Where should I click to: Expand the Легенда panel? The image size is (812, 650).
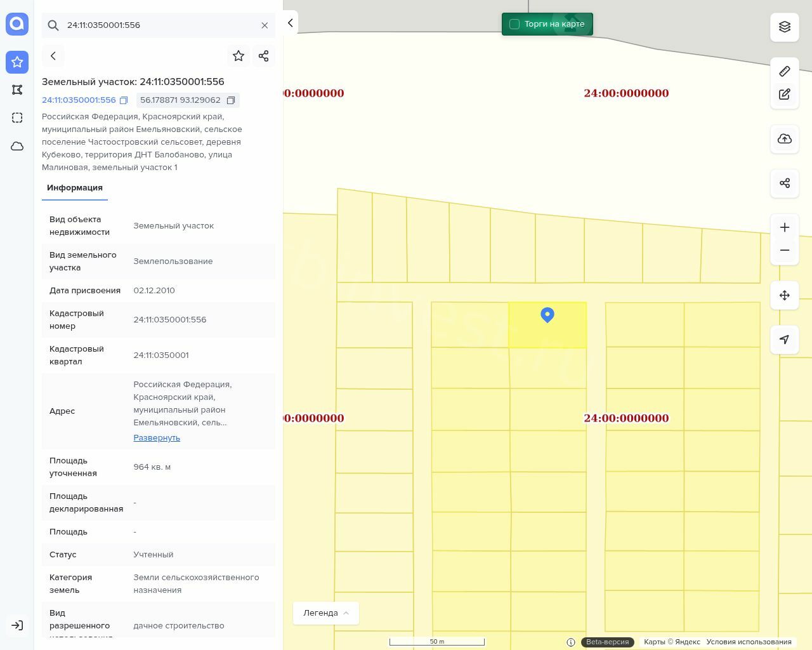[x=325, y=613]
